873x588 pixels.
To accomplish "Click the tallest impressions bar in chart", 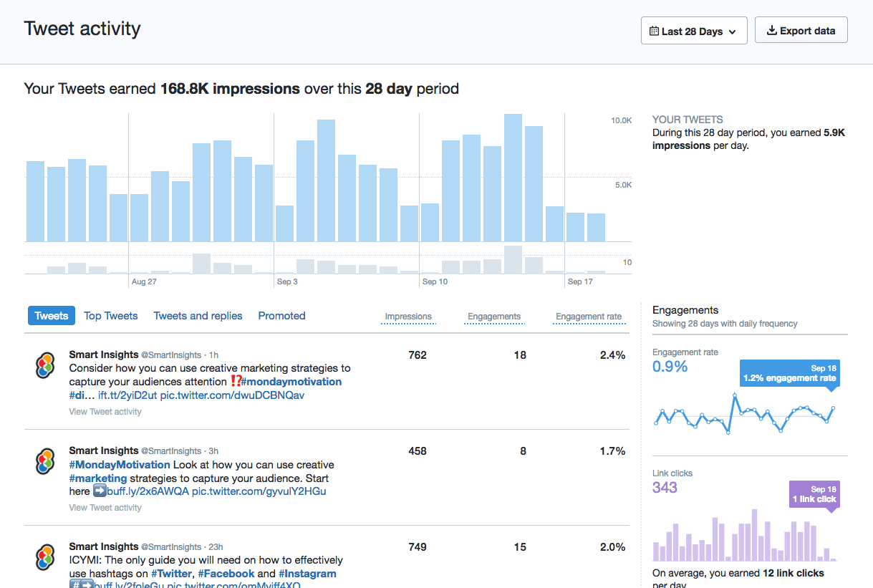I will click(512, 178).
